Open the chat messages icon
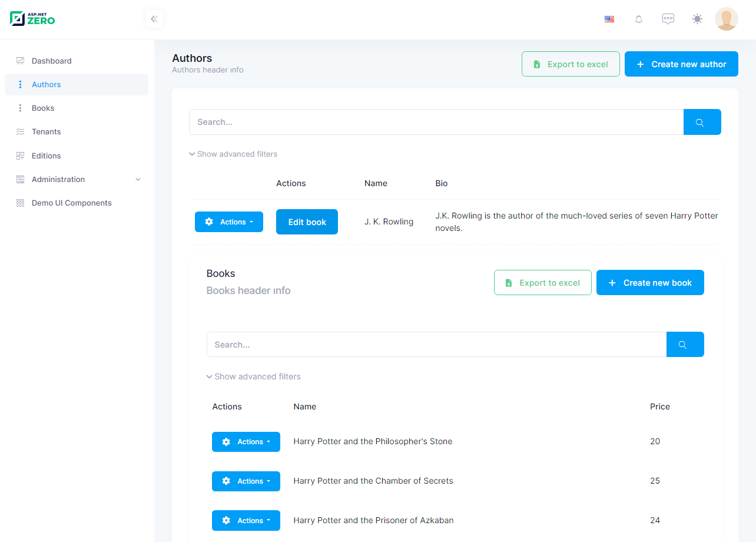 pyautogui.click(x=668, y=19)
